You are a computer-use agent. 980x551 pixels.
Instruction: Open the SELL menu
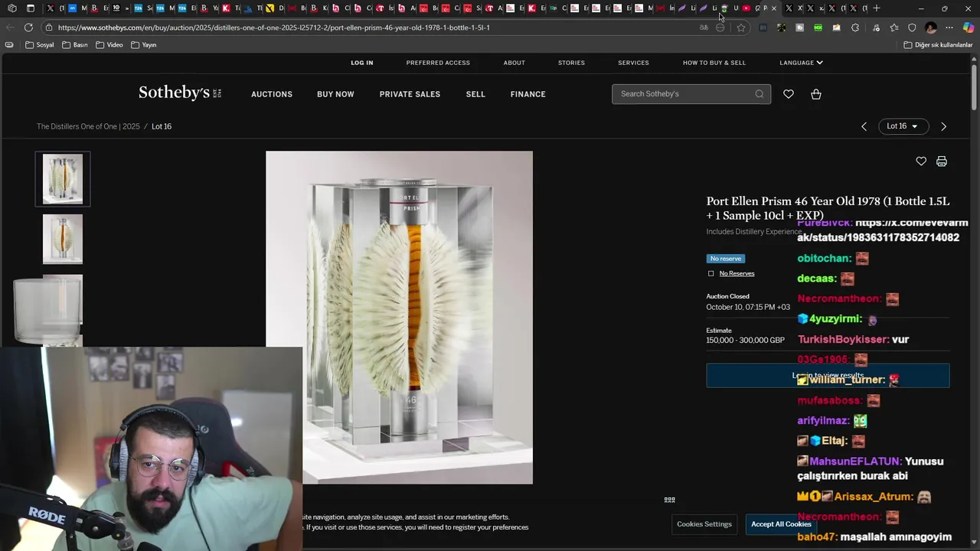475,94
